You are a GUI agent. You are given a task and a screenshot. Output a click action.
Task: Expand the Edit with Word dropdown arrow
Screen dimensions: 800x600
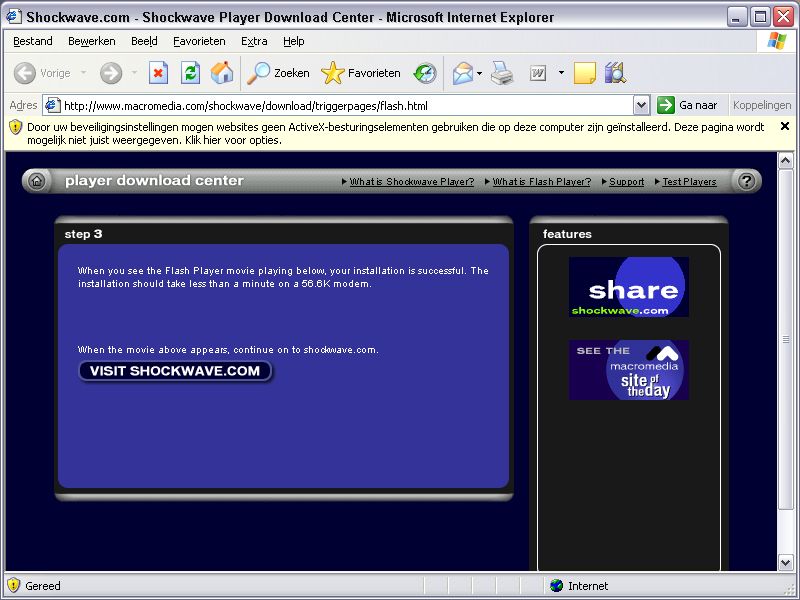point(561,73)
